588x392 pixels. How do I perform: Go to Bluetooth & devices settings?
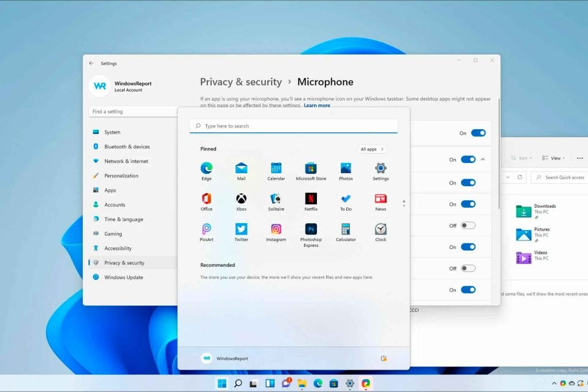tap(127, 147)
